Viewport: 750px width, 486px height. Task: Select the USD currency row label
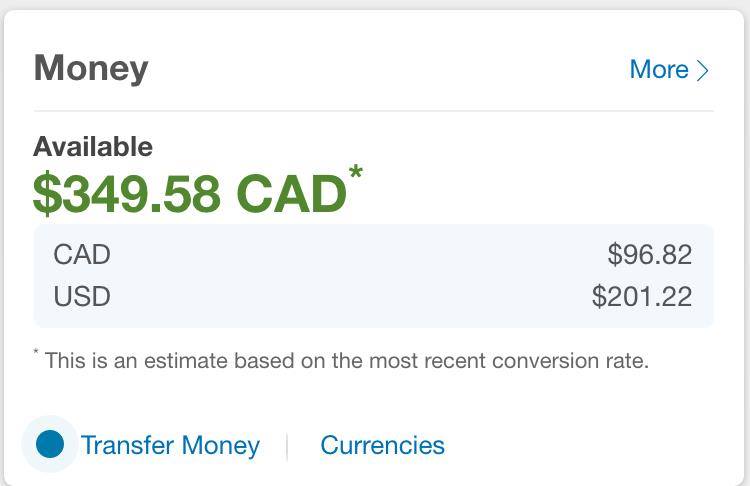point(82,296)
